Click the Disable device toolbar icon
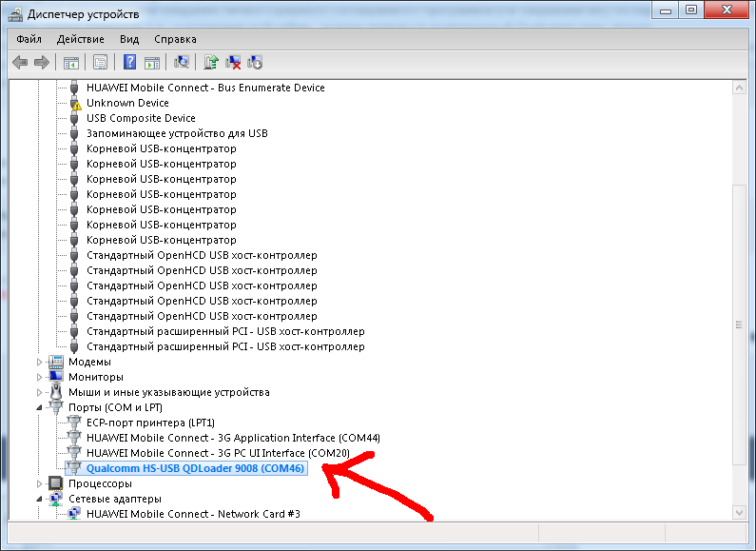 255,63
